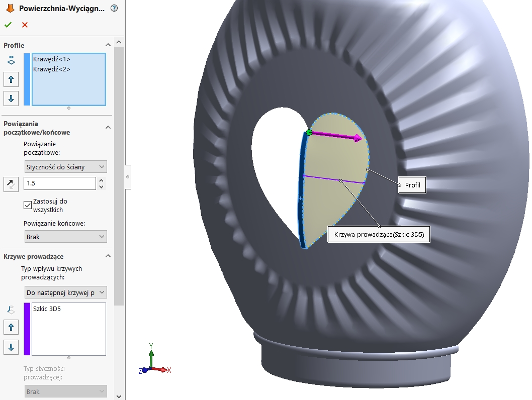The image size is (532, 400).
Task: Collapse the Krzywe prowadzące section
Action: [x=108, y=256]
